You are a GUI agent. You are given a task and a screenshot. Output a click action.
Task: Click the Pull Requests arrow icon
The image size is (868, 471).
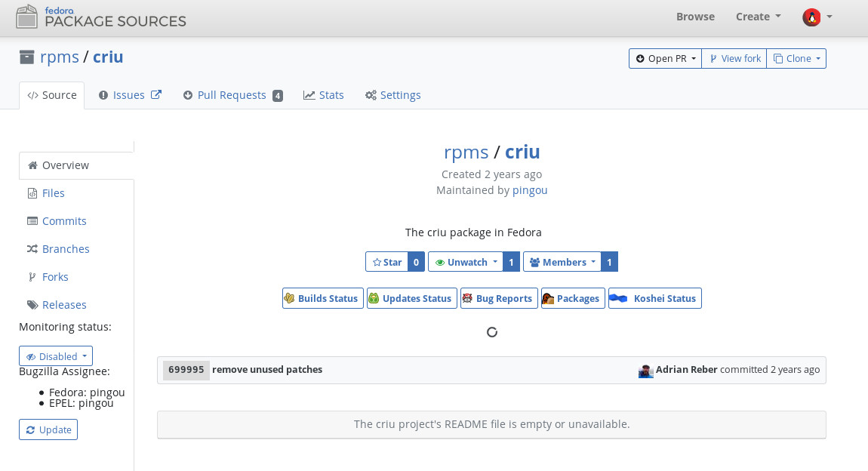(x=188, y=95)
